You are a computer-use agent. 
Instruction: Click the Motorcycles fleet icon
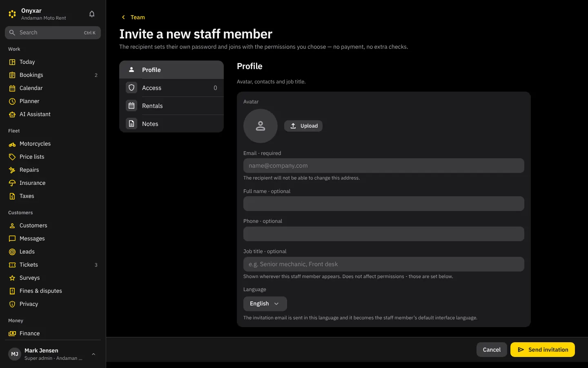(12, 144)
